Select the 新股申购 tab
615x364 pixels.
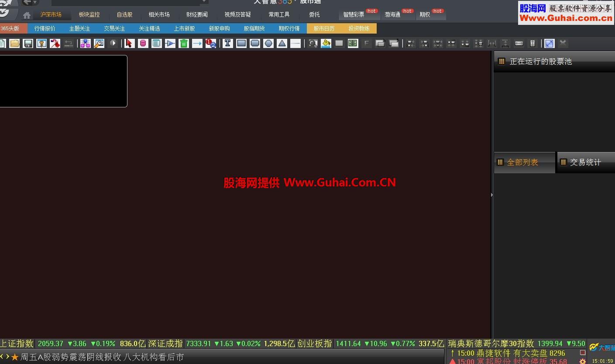click(x=220, y=28)
